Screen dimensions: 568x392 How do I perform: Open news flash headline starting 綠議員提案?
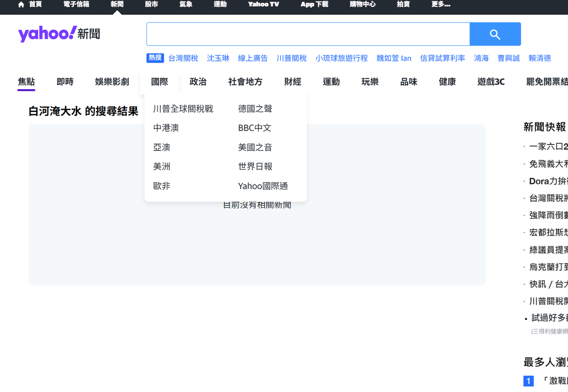click(548, 250)
